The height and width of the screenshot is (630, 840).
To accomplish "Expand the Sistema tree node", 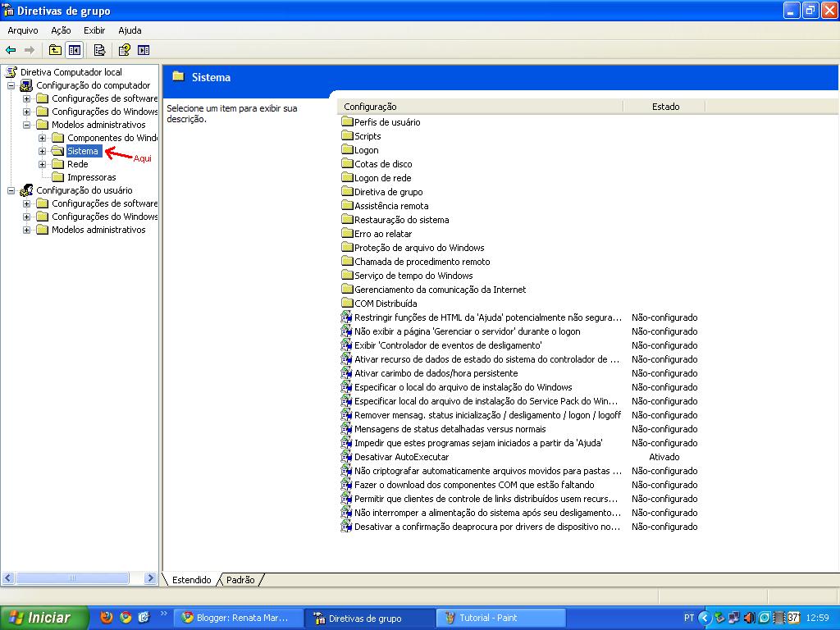I will (x=42, y=151).
